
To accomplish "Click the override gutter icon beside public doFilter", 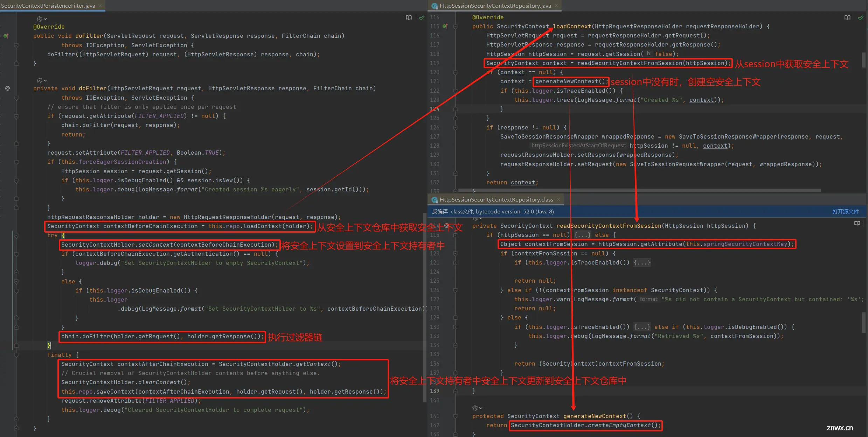I will point(6,36).
